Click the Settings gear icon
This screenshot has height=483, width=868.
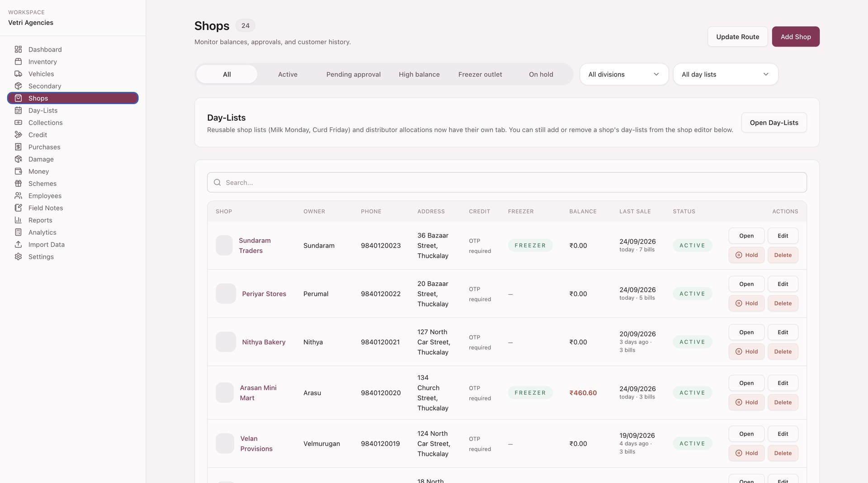coord(18,257)
